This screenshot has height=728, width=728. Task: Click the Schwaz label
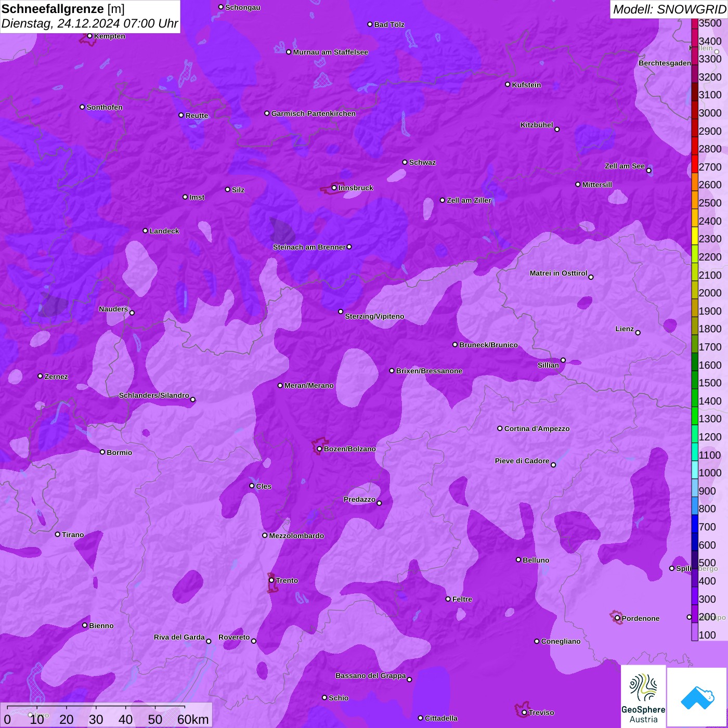pos(423,162)
